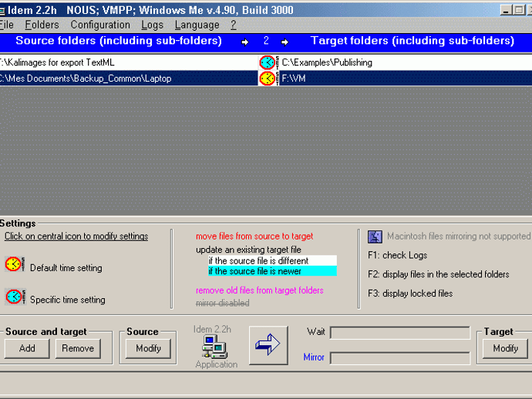The height and width of the screenshot is (399, 532).
Task: Minimize the Idem window
Action: coord(506,10)
